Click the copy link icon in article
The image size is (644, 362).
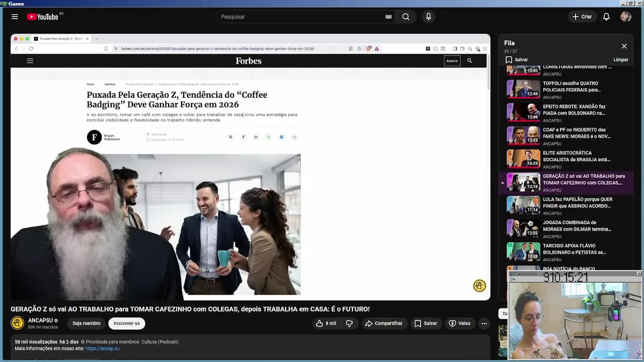pyautogui.click(x=294, y=137)
